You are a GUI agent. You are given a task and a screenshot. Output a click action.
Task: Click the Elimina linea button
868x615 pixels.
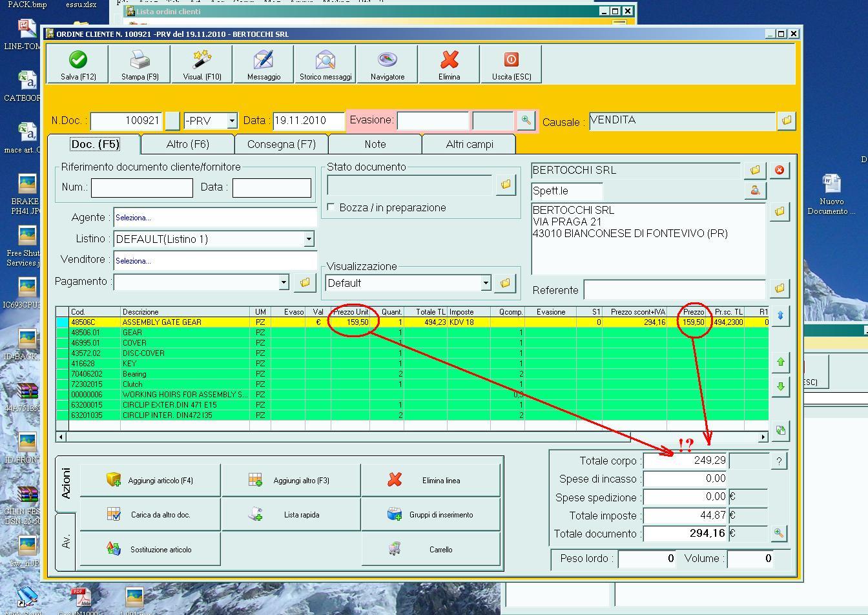tap(431, 480)
